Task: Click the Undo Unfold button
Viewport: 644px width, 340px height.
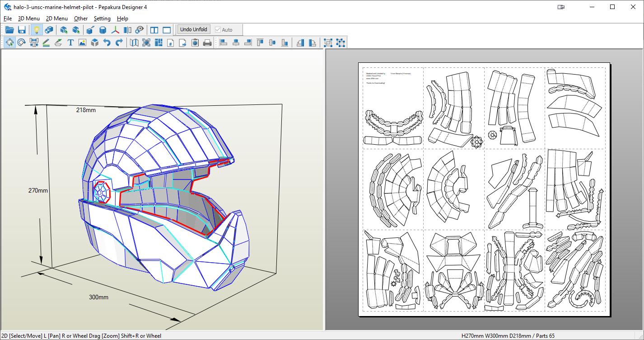Action: pyautogui.click(x=194, y=30)
